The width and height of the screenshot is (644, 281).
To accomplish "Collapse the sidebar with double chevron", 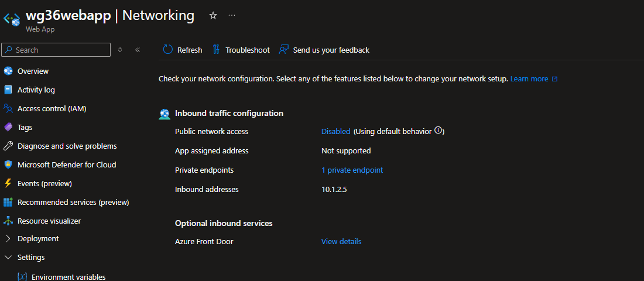I will (138, 50).
